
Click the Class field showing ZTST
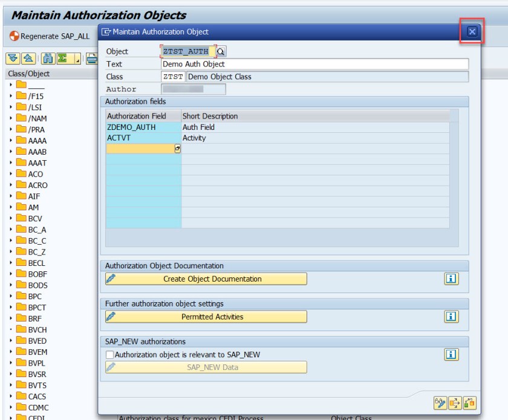click(x=173, y=77)
